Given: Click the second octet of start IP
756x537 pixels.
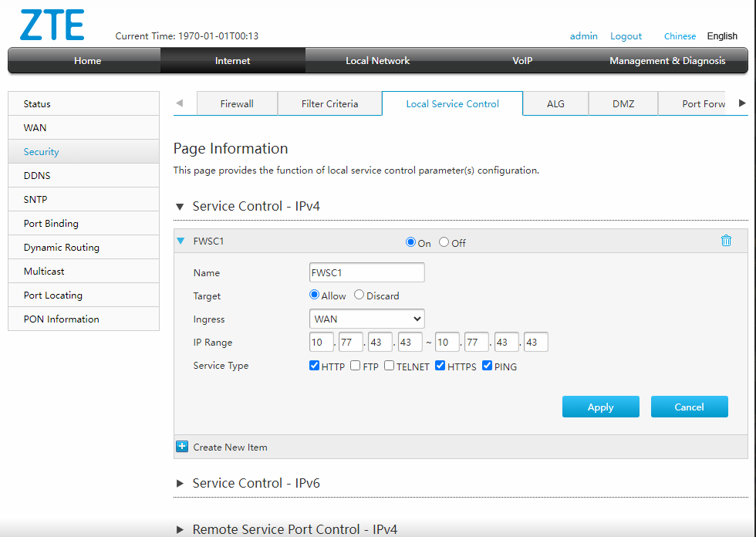Looking at the screenshot, I should 351,342.
